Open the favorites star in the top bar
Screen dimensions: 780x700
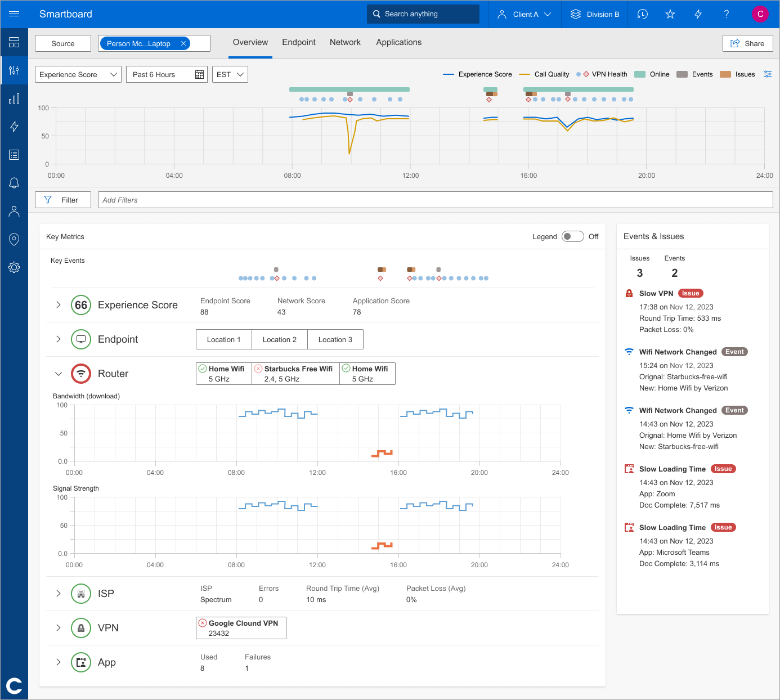point(670,14)
